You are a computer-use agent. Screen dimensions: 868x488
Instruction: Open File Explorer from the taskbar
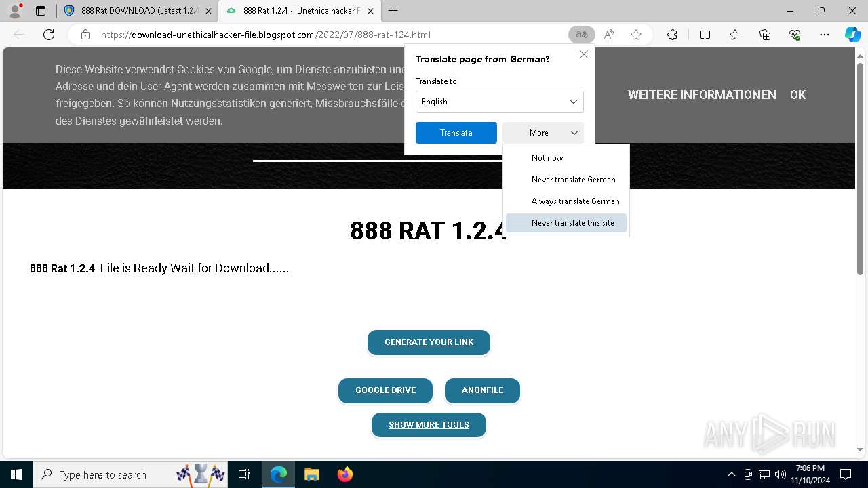[x=311, y=474]
